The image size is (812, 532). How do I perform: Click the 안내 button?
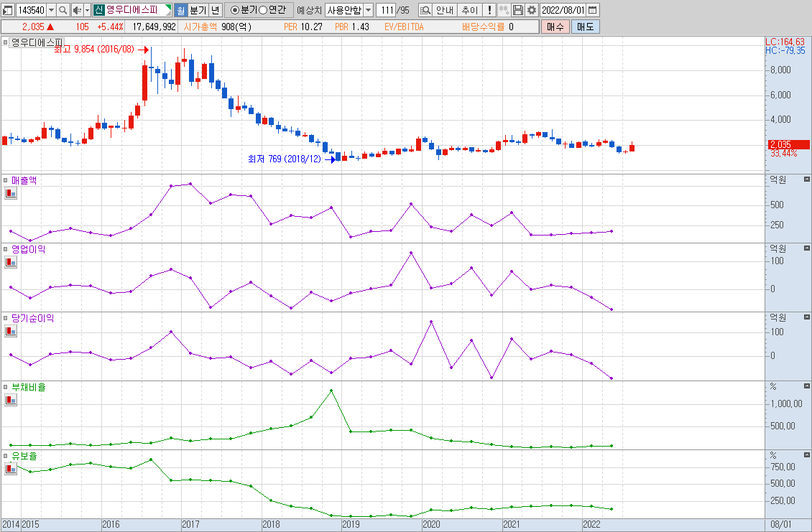click(445, 10)
